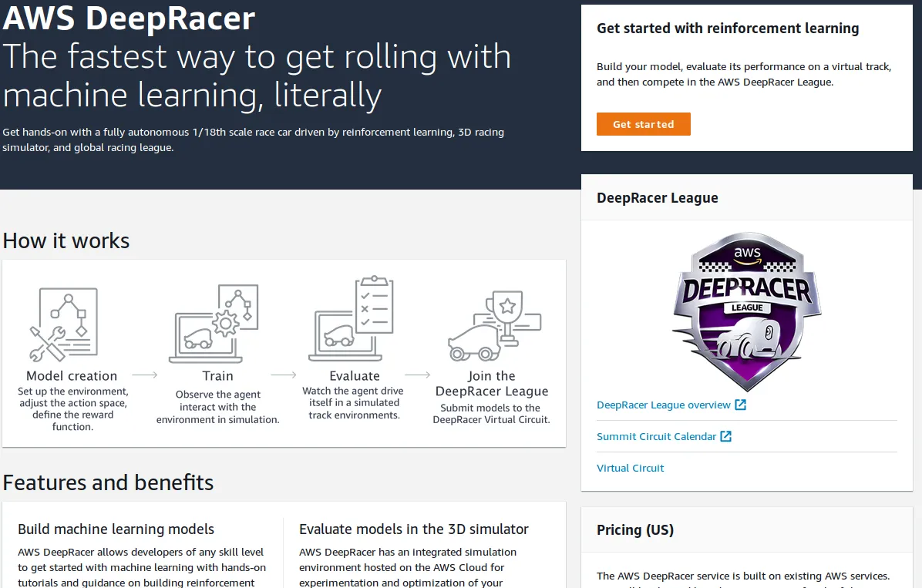The image size is (922, 588).
Task: Click arrow between Model creation and Train
Action: [x=145, y=375]
